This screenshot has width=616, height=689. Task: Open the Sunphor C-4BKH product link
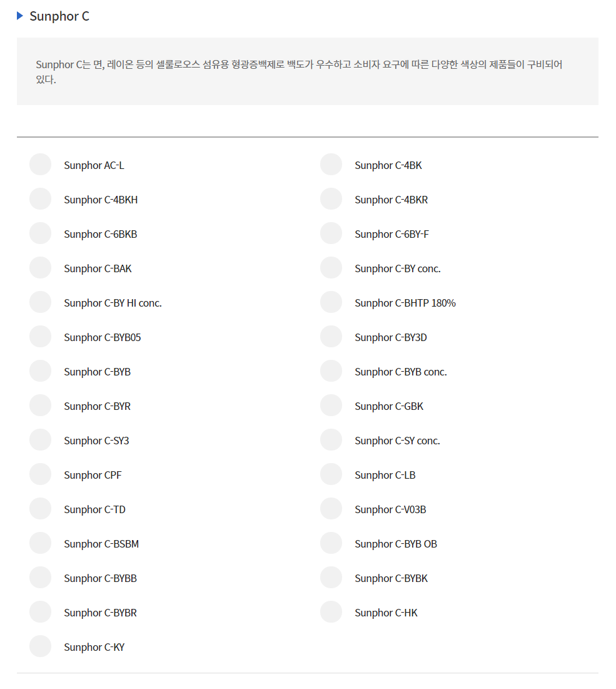pos(101,200)
